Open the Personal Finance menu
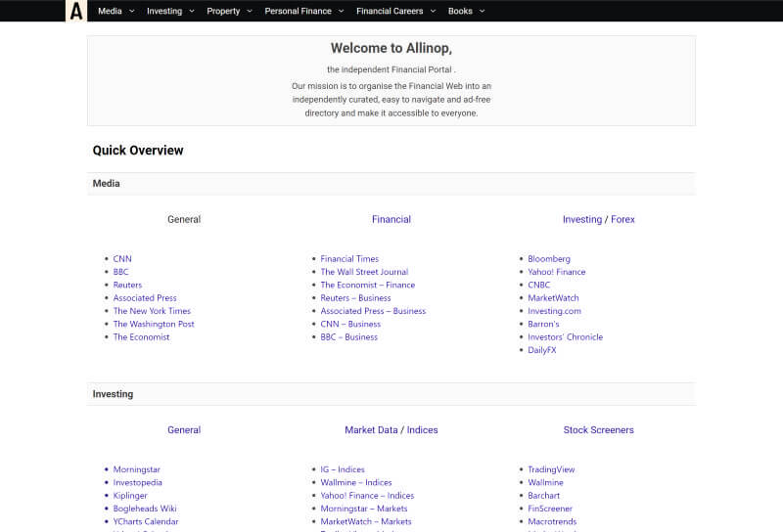Viewport: 783px width, 532px height. [x=299, y=11]
